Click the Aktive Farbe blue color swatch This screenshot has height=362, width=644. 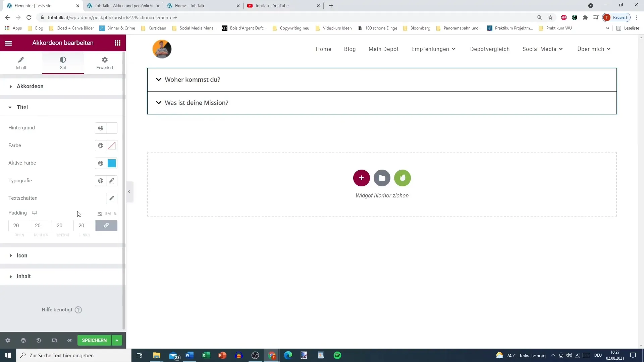point(112,163)
